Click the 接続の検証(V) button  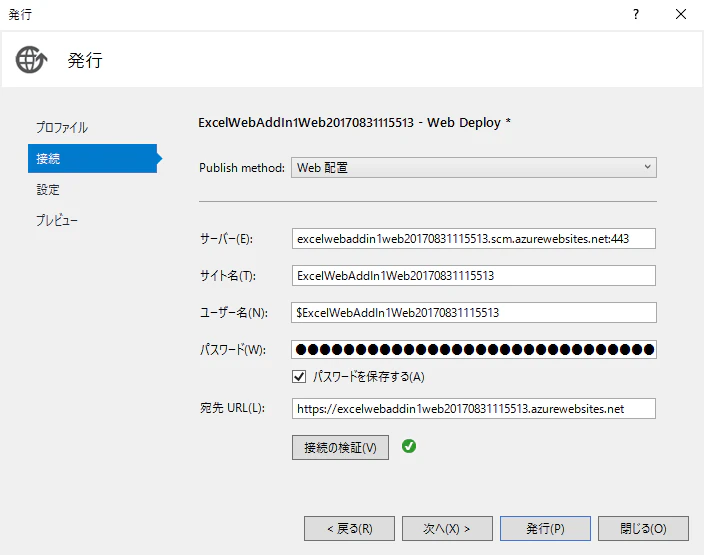[x=340, y=447]
